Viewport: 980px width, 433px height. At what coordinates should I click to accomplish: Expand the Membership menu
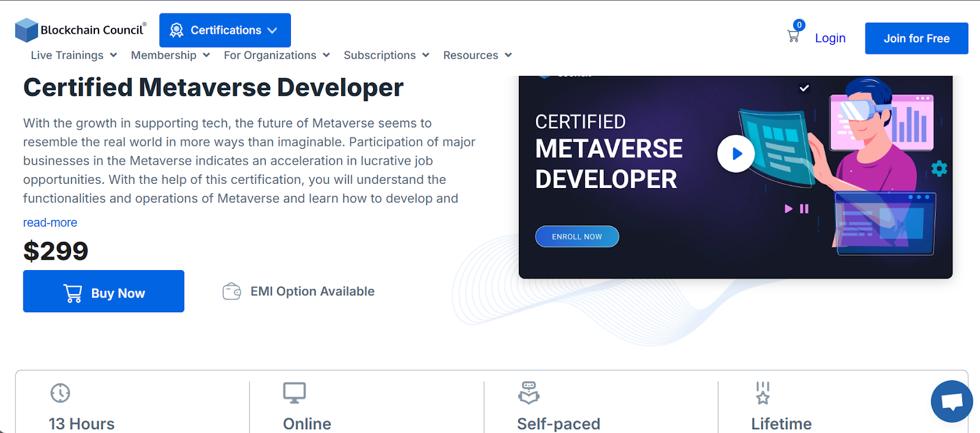pos(170,55)
